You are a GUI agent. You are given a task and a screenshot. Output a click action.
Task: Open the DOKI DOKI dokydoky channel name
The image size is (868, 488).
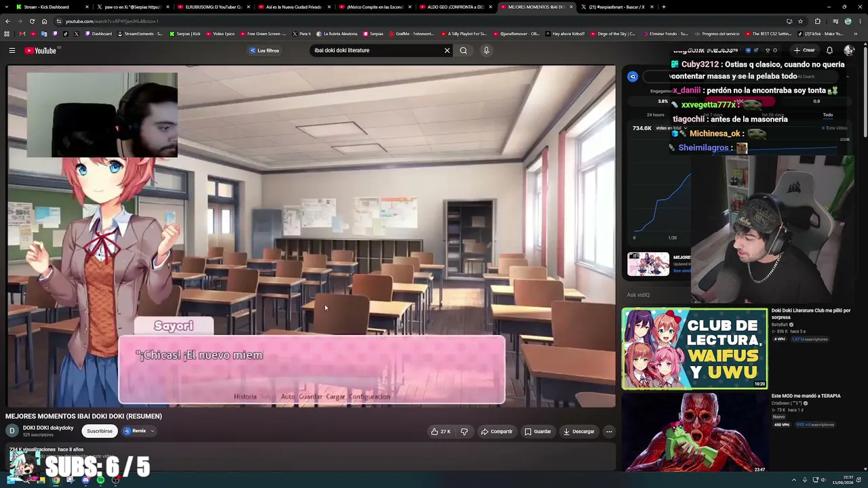48,428
